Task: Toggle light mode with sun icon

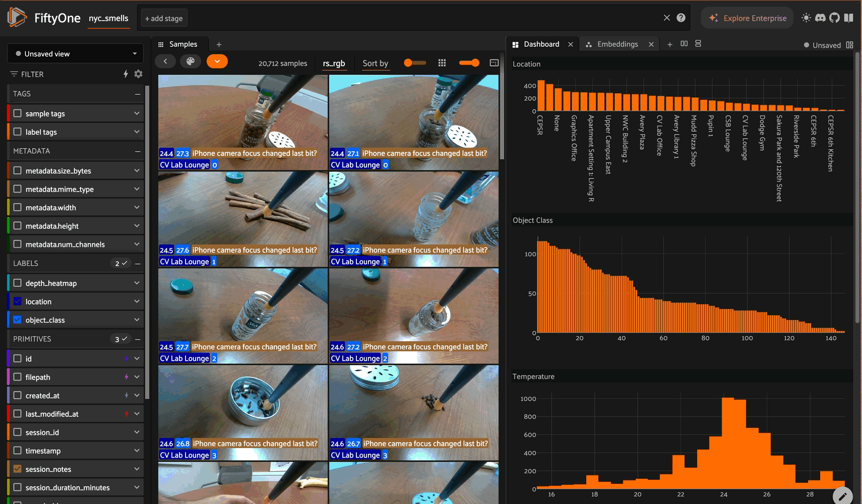Action: [x=806, y=18]
